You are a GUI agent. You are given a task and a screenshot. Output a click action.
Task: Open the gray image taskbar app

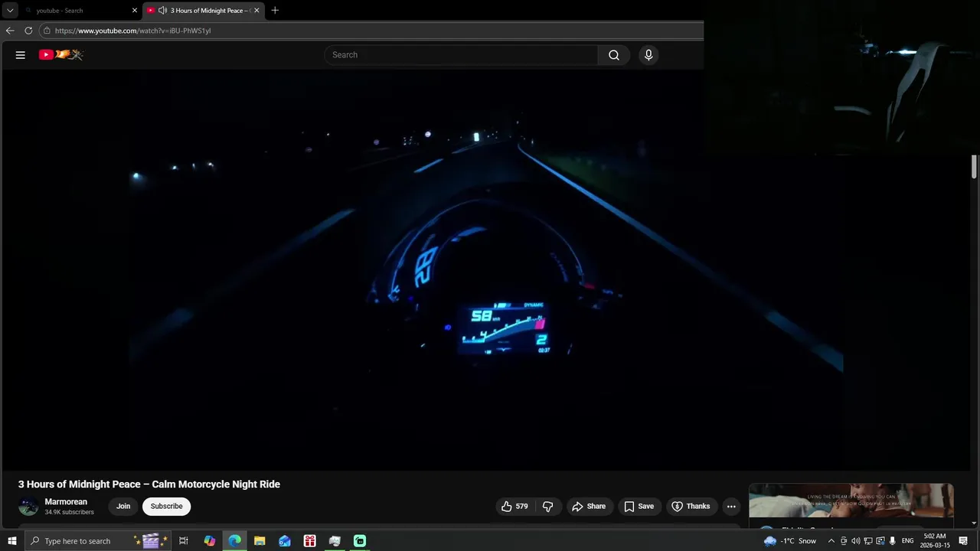[x=335, y=541]
